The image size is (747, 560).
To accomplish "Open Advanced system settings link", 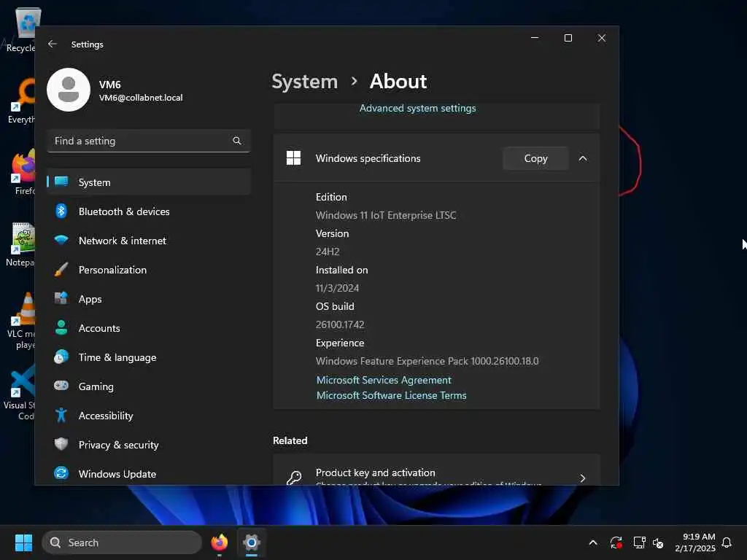I will tap(417, 108).
